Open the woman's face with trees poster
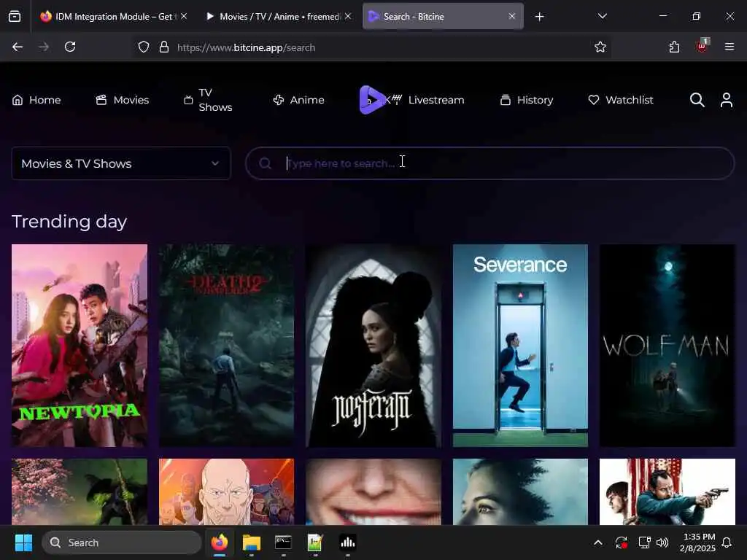747x560 pixels. pyautogui.click(x=520, y=491)
